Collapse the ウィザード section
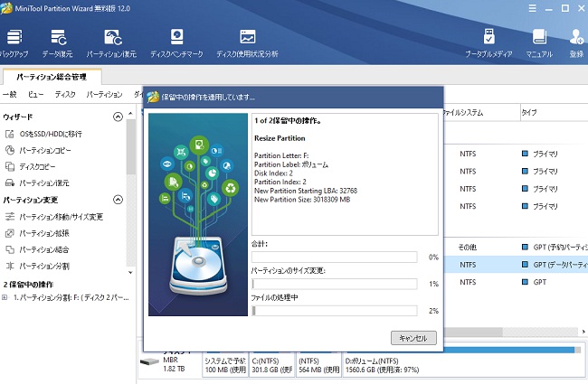 pos(119,117)
